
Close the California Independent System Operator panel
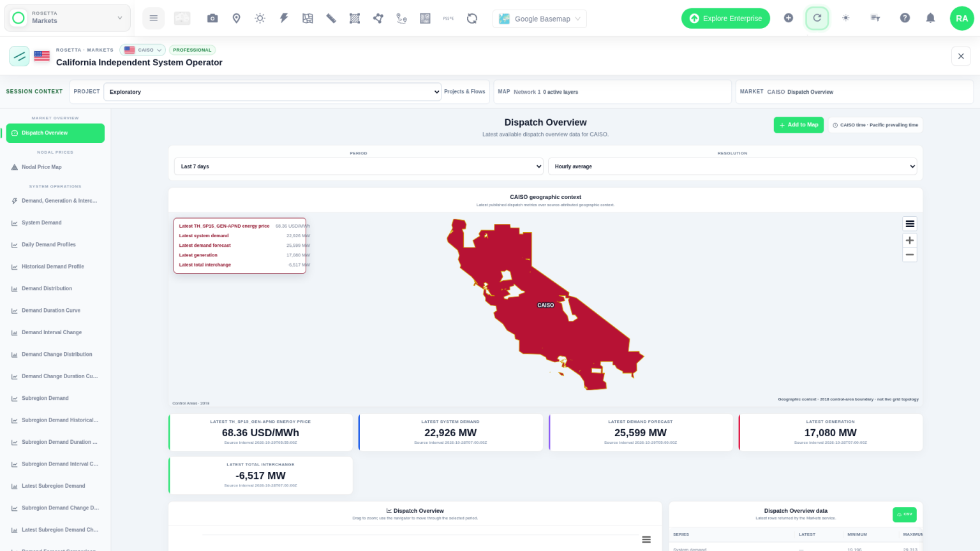pyautogui.click(x=961, y=56)
